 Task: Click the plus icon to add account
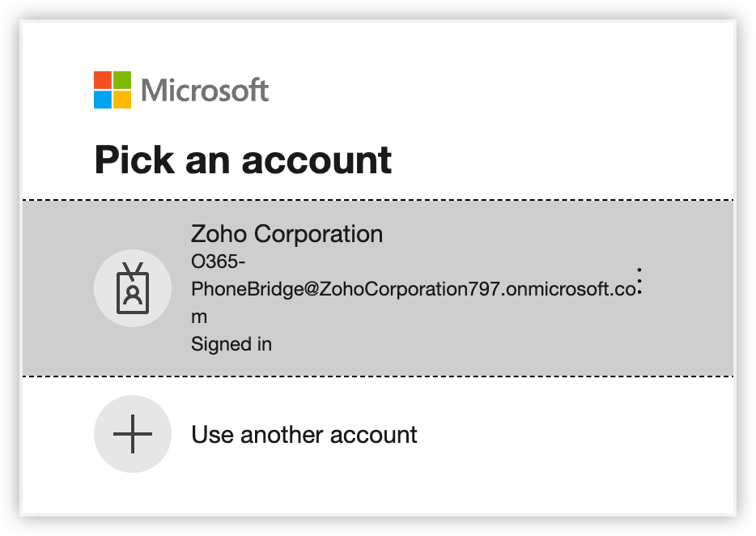133,434
